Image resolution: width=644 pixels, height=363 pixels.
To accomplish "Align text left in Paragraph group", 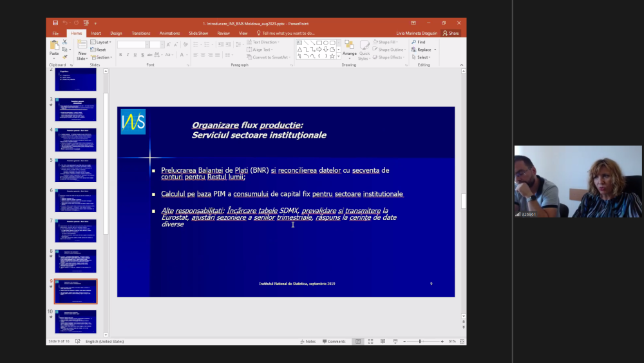I will pos(196,55).
